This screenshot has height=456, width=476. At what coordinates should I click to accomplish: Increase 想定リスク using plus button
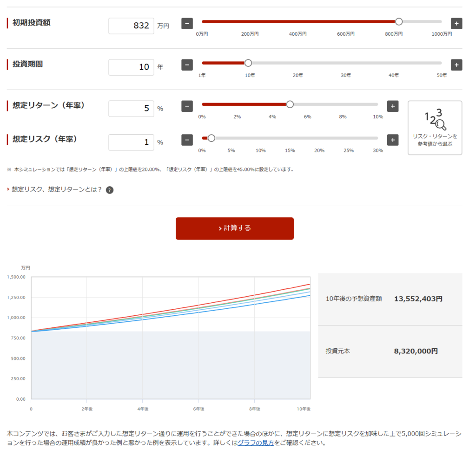point(393,140)
